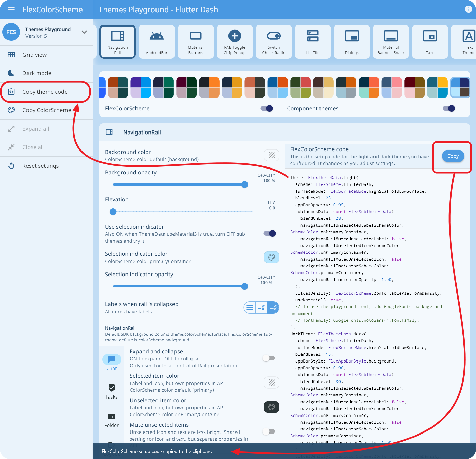The height and width of the screenshot is (459, 476).
Task: Open the Material Buttons panel card
Action: tap(196, 42)
